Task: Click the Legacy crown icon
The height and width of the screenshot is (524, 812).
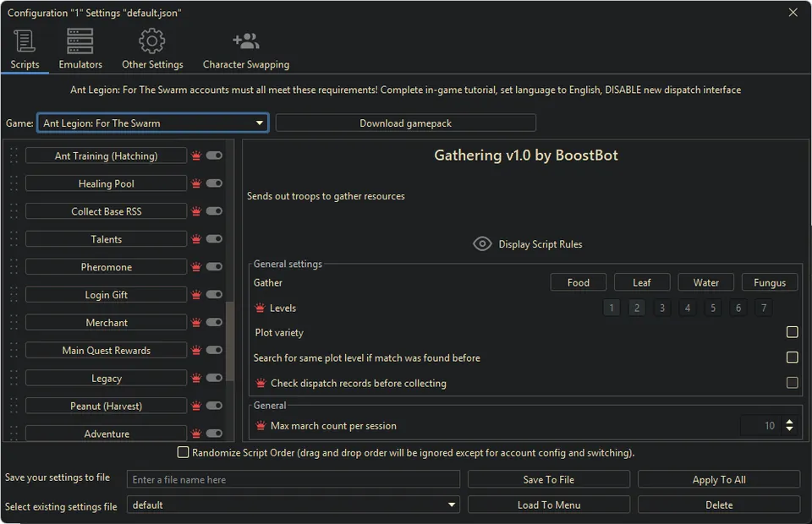Action: point(196,378)
